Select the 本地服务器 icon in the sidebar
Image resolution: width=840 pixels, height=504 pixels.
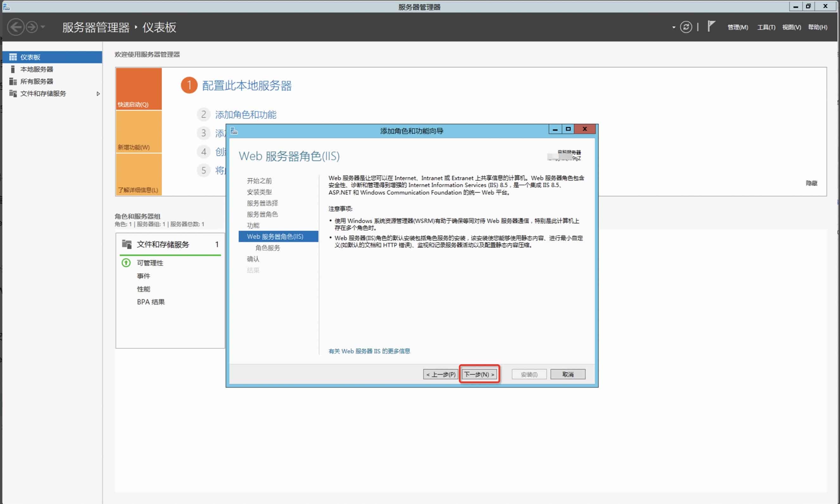[x=13, y=69]
